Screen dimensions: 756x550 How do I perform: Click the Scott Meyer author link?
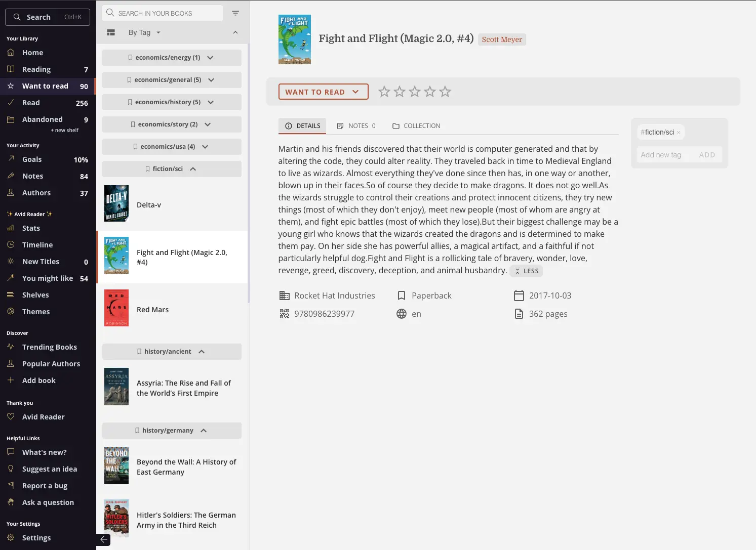coord(502,39)
